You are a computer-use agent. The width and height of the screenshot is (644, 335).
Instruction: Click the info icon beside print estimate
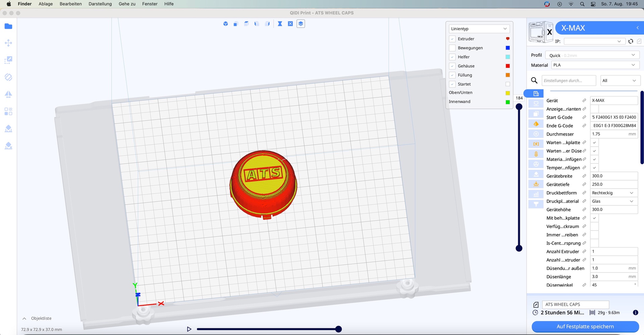click(x=635, y=313)
